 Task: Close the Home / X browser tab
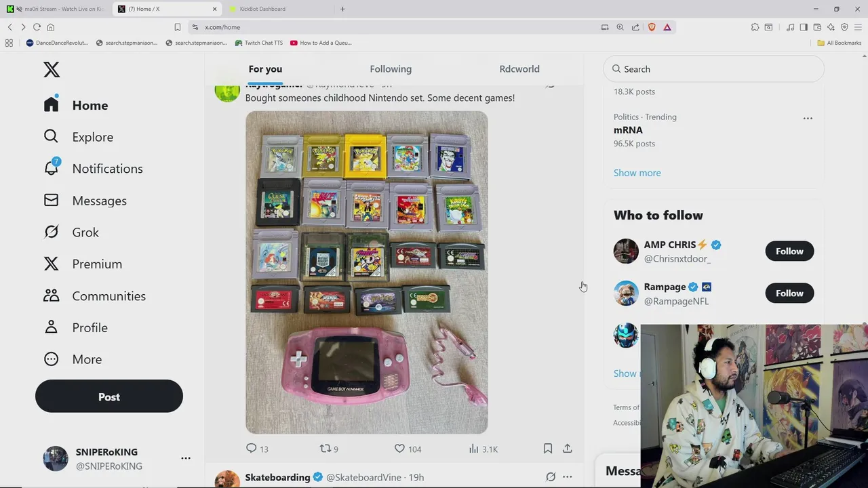(215, 9)
